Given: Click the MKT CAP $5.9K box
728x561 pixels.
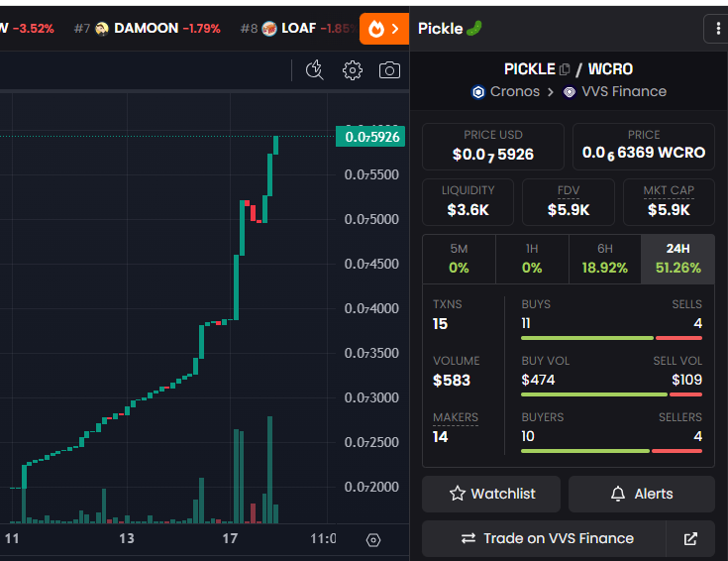Looking at the screenshot, I should pos(669,202).
